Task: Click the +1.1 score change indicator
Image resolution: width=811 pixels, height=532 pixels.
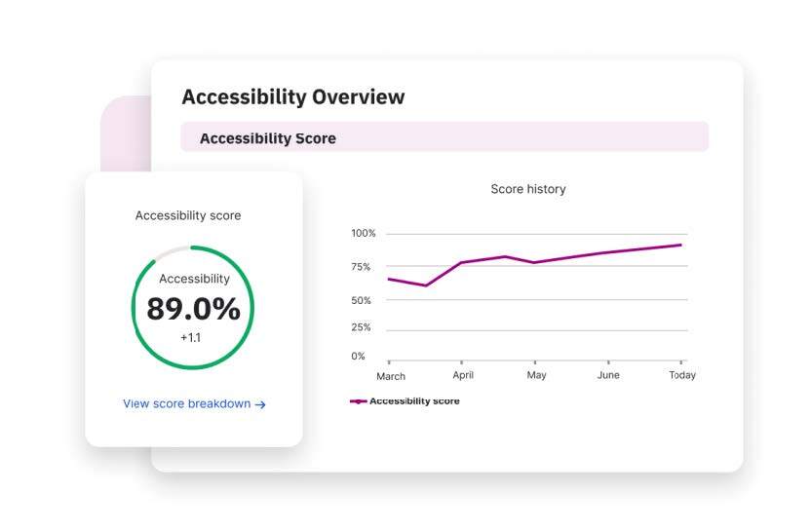Action: [x=193, y=337]
